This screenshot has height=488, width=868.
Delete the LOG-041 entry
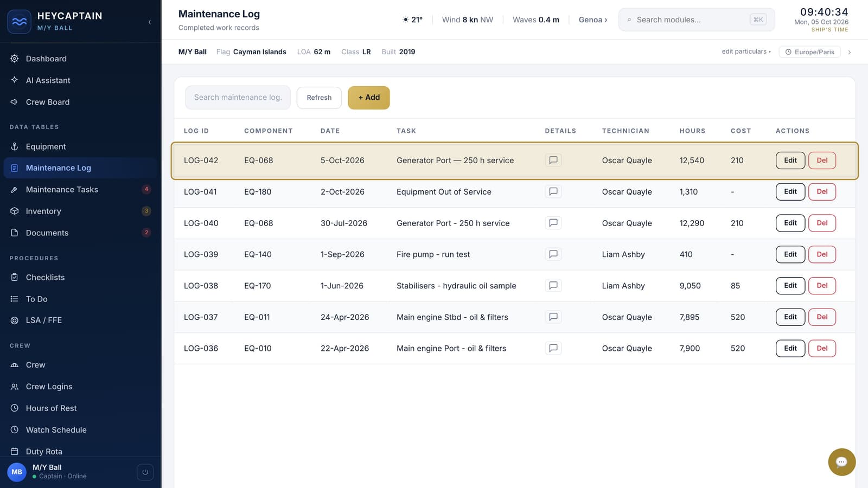pyautogui.click(x=822, y=191)
